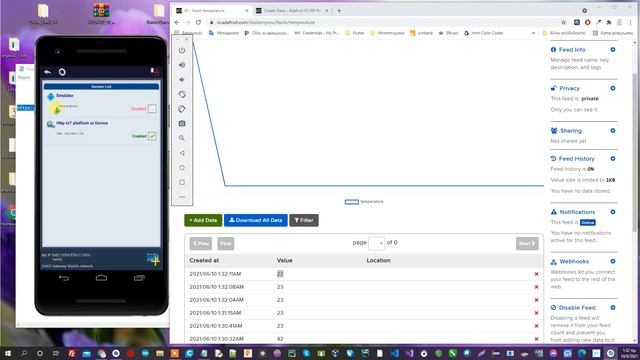Toggle the Emulator server Disabled checkbox

152,109
